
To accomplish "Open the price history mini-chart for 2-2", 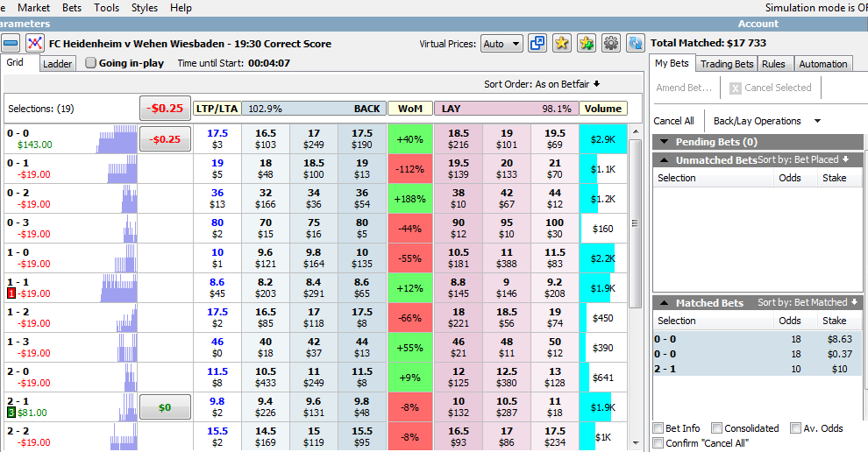I will [x=124, y=436].
